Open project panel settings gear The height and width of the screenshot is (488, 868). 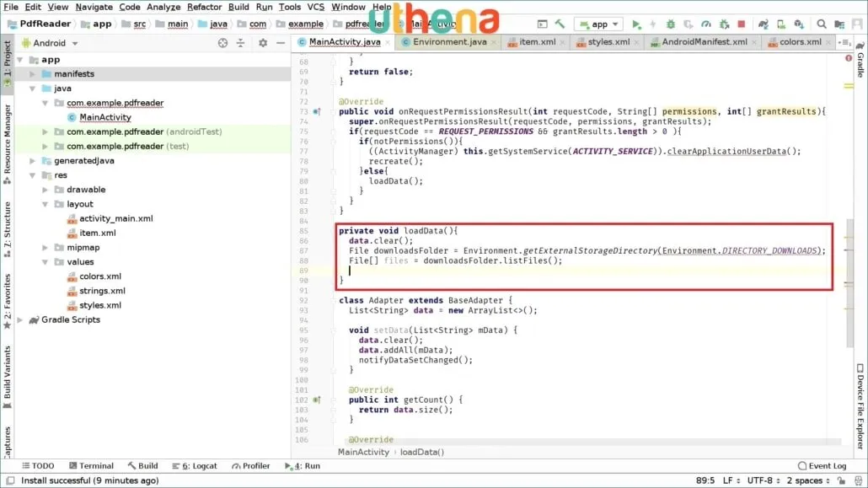point(263,43)
